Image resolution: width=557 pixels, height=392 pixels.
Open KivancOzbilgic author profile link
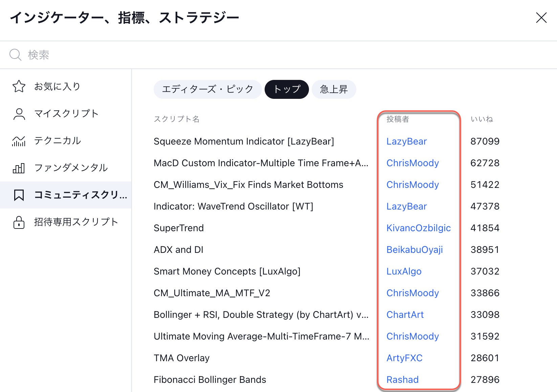pos(419,228)
